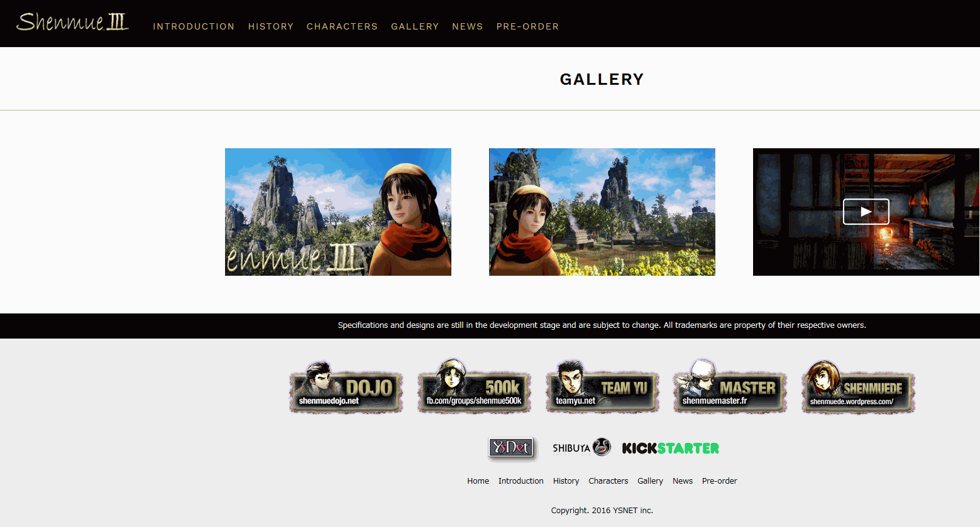Open the gallery image with Shenmue III title
980x527 pixels.
tap(338, 212)
